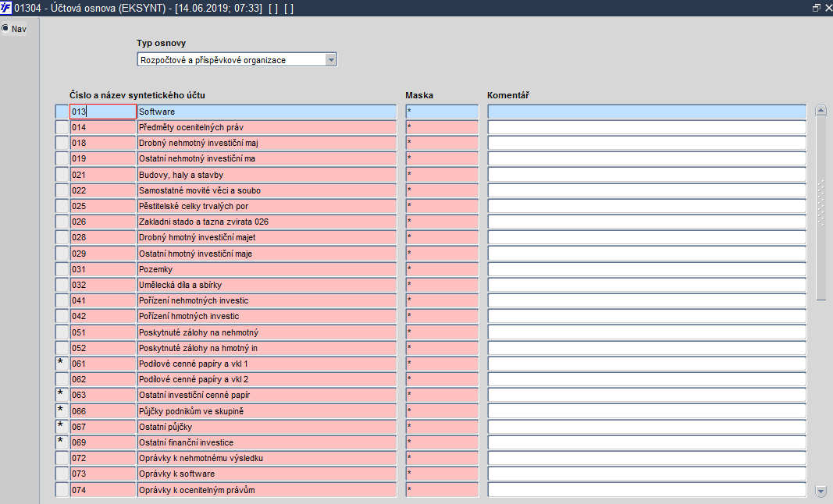Screen dimensions: 833x504
Task: Click the Maska field for account 021
Action: (442, 175)
